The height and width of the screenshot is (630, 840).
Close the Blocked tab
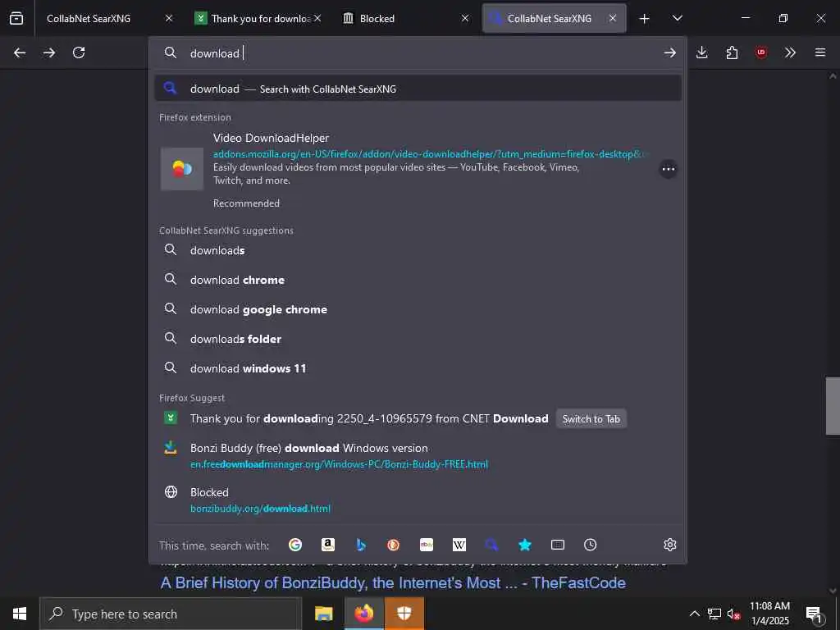click(x=465, y=18)
